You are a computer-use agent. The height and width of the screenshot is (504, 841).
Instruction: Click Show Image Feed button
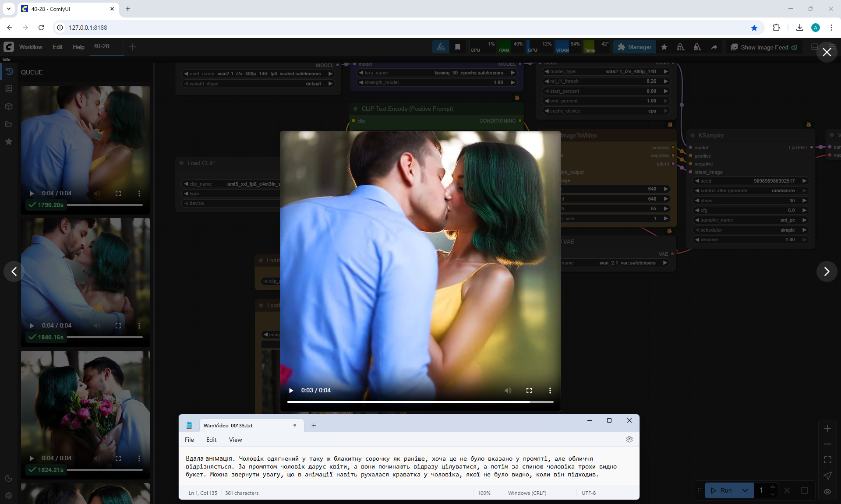[764, 47]
